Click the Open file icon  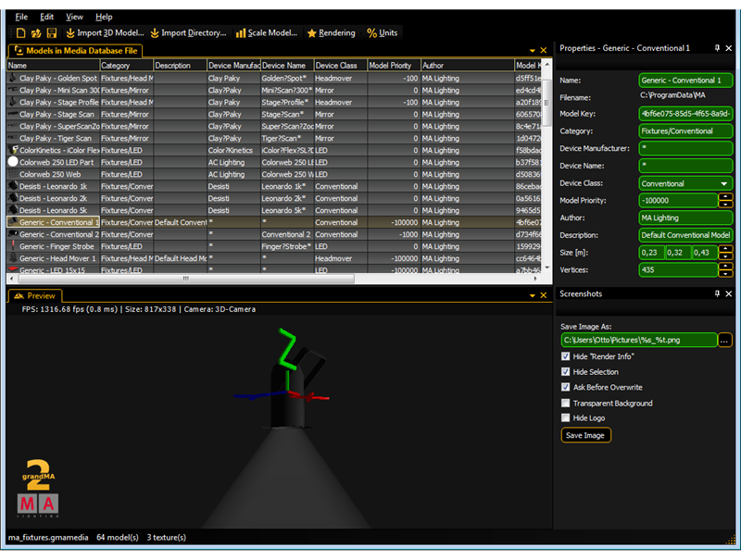(x=36, y=33)
